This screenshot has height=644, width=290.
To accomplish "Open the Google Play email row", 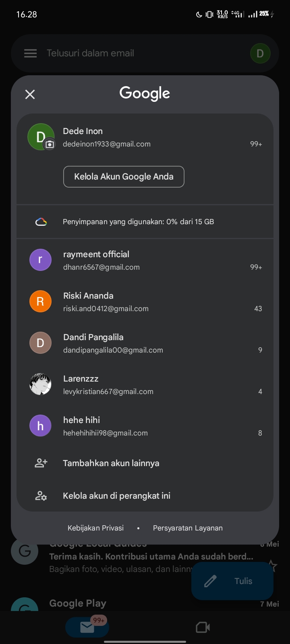I will pos(145,604).
